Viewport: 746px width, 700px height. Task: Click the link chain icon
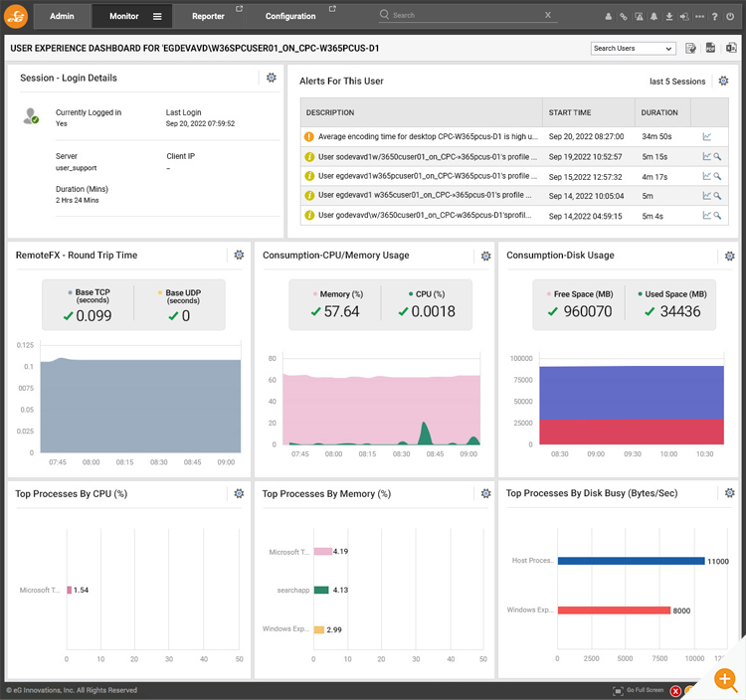[624, 17]
